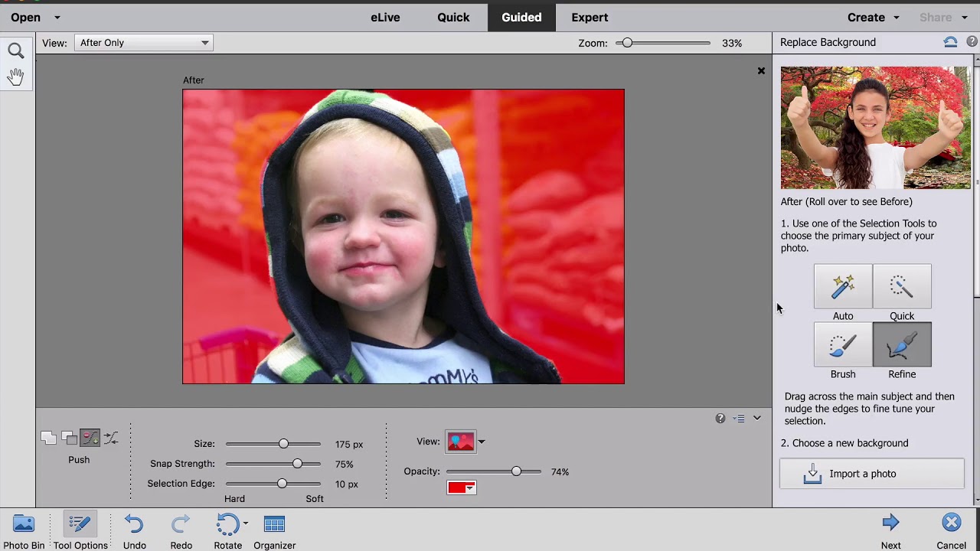
Task: Switch to the eLive tab
Action: tap(385, 17)
